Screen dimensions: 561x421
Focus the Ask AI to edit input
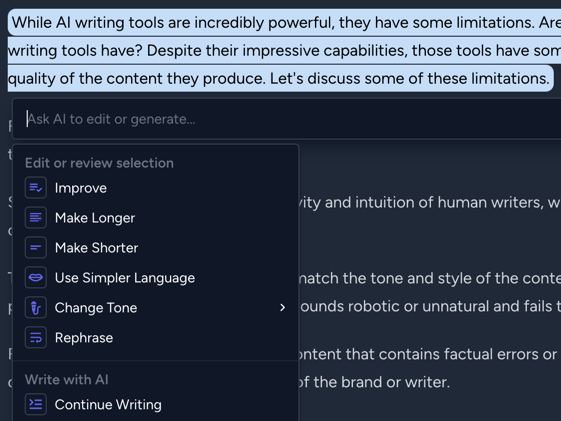point(287,119)
